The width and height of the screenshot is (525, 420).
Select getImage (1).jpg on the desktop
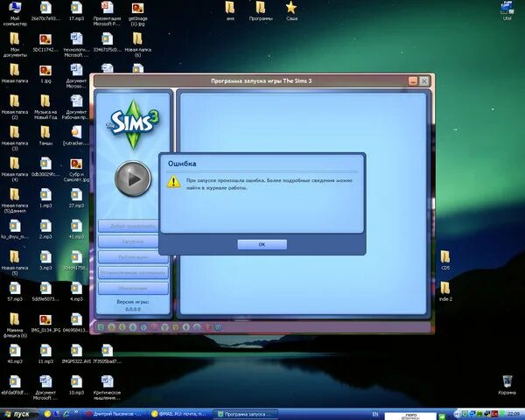coord(138,14)
